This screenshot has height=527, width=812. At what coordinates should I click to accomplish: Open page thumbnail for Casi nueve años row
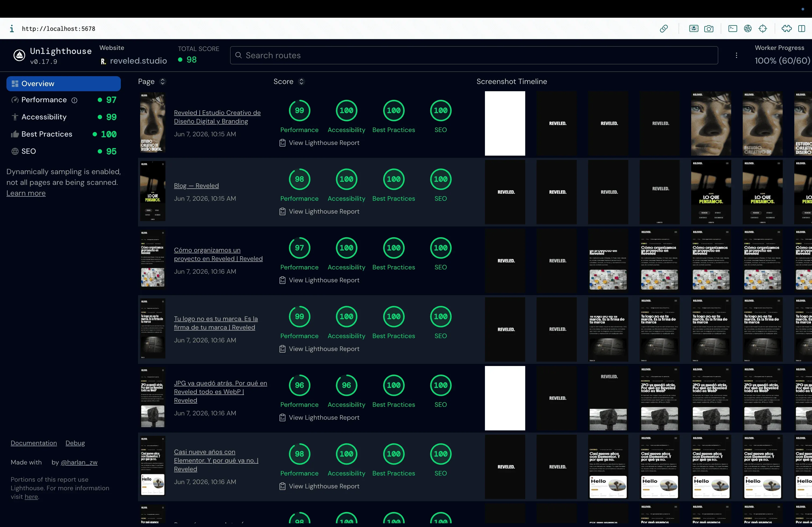153,466
